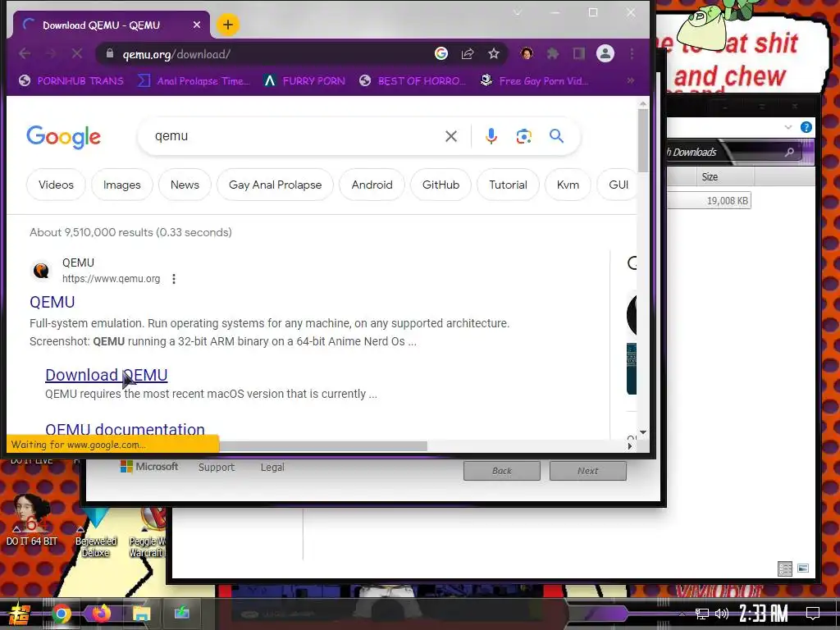Click the Next button in the Microsoft setup window
Image resolution: width=840 pixels, height=630 pixels.
(587, 470)
